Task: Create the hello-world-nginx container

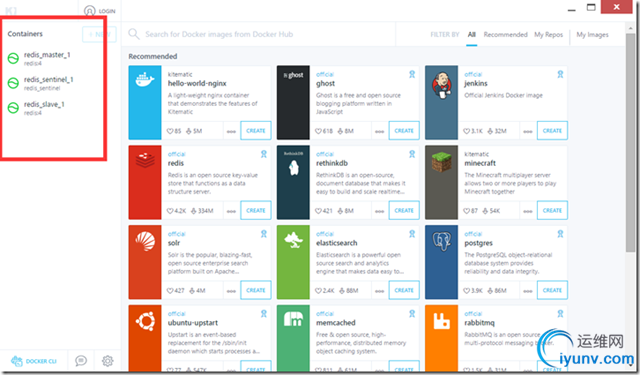Action: point(256,131)
